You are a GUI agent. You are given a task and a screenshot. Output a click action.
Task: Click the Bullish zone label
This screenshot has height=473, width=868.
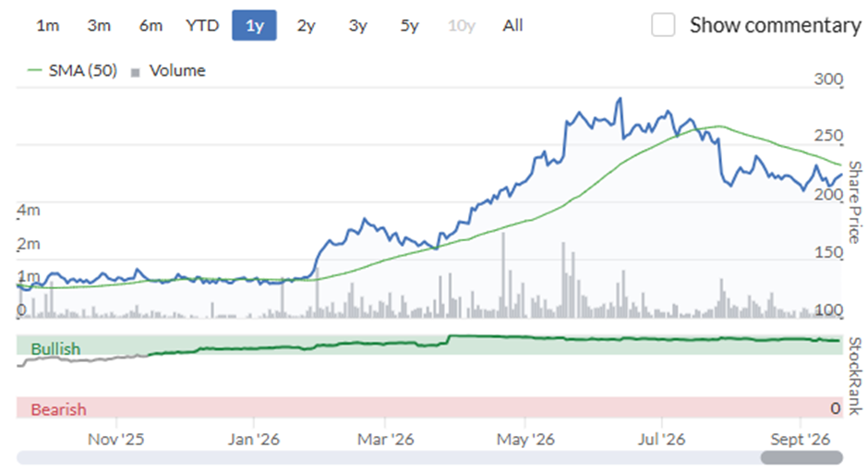tap(55, 349)
